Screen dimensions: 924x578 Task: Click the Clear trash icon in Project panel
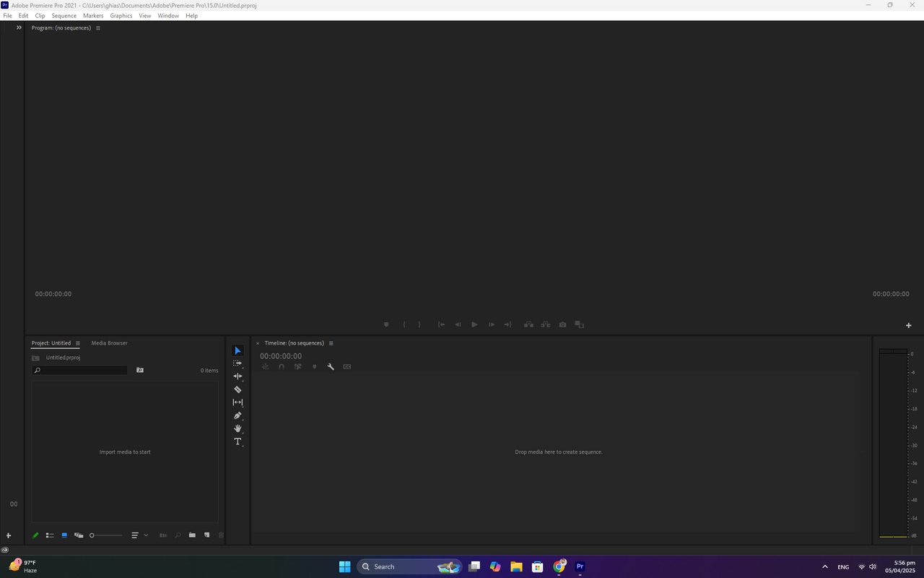pyautogui.click(x=221, y=535)
